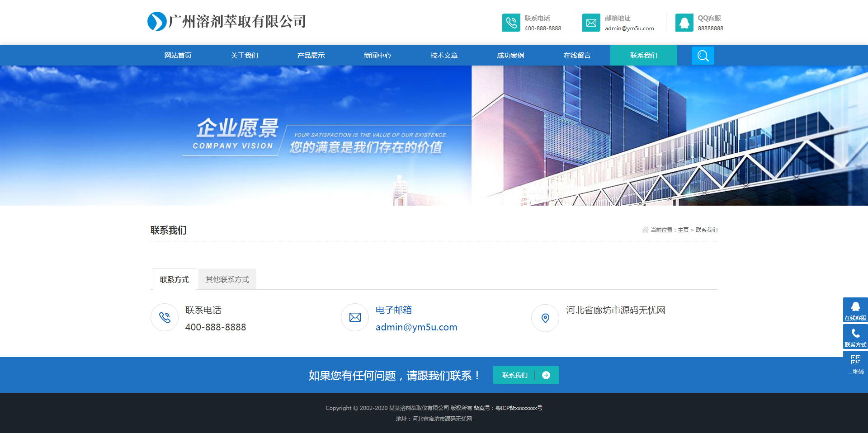The image size is (868, 433).
Task: Click the circular location pin icon
Action: 545,318
